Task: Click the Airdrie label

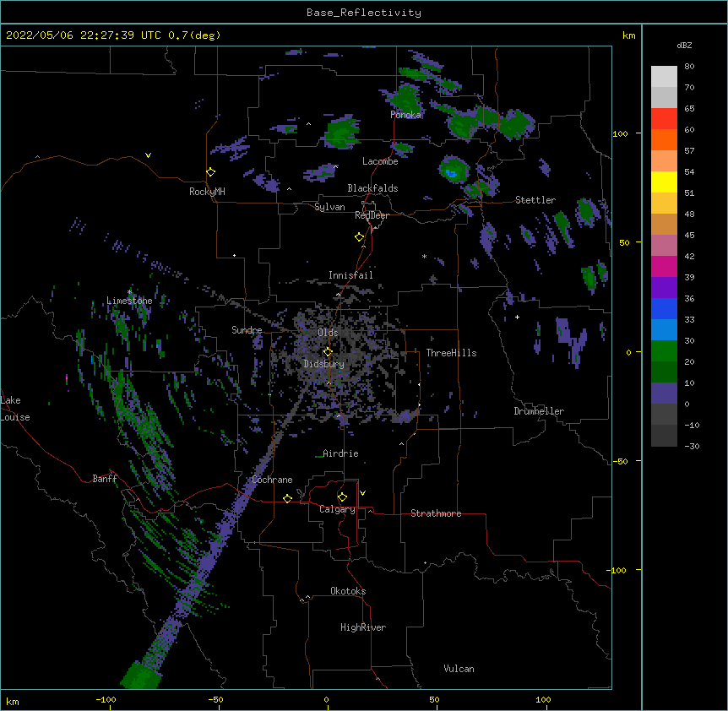Action: (x=340, y=453)
